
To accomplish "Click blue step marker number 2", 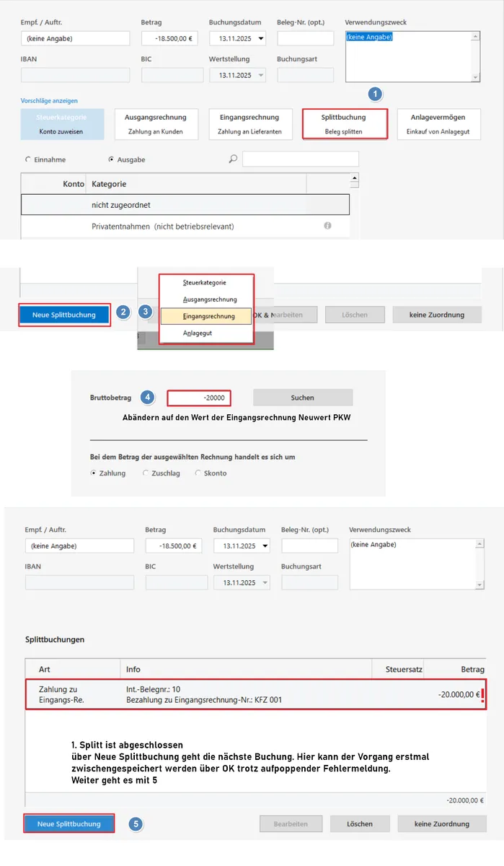I will 124,312.
